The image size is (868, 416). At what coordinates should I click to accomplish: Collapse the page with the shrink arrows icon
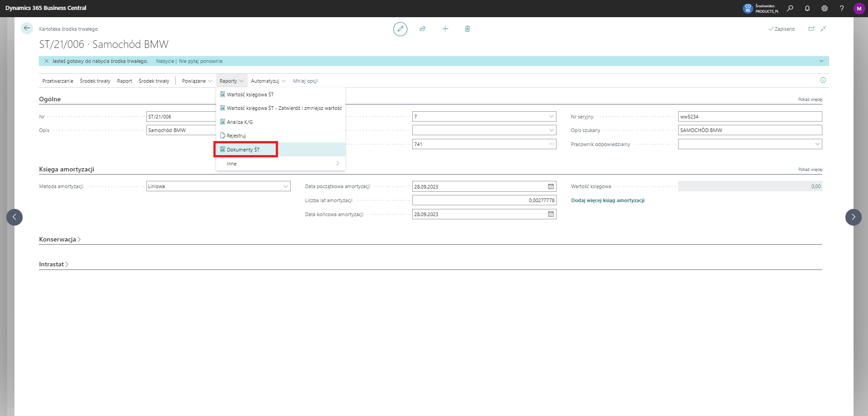824,28
